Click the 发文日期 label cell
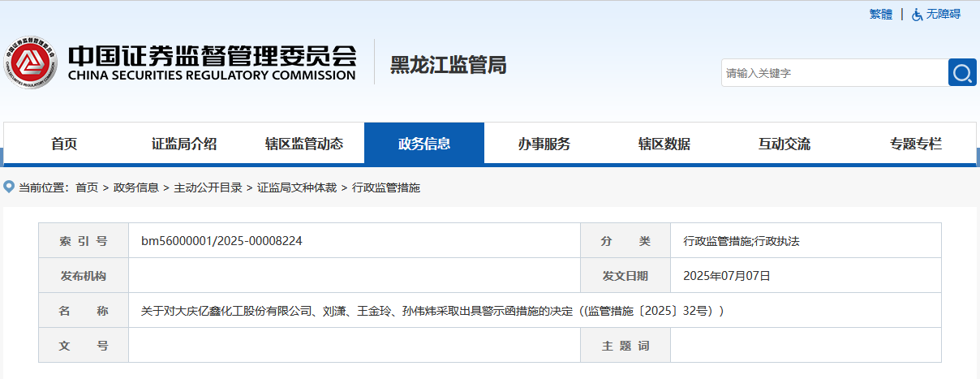The width and height of the screenshot is (980, 379). (625, 276)
